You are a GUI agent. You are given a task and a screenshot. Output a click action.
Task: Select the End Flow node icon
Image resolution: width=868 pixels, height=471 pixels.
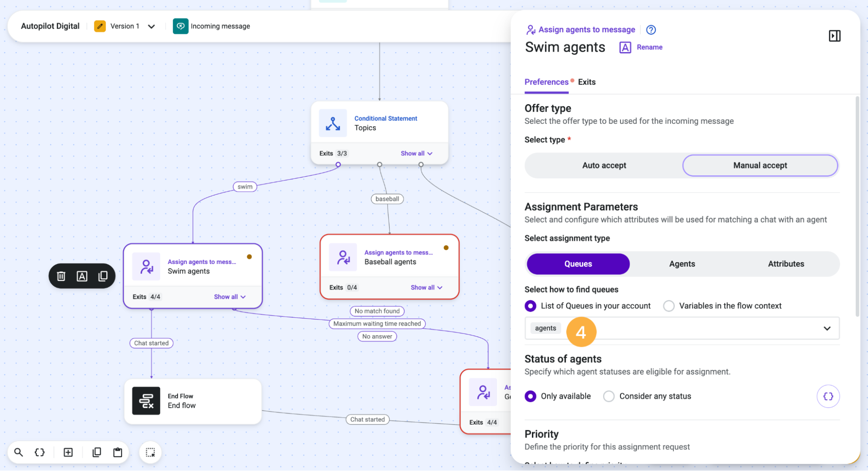click(146, 401)
